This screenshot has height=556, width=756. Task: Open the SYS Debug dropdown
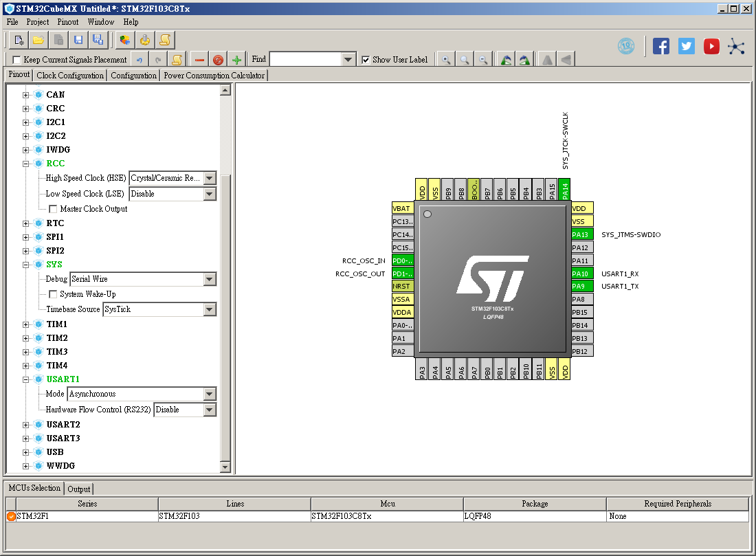(209, 279)
